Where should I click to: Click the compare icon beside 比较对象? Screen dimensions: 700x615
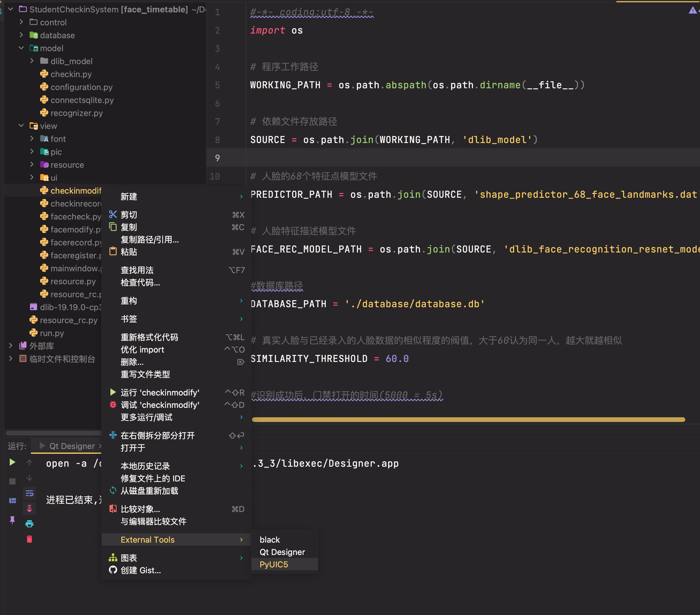point(113,508)
